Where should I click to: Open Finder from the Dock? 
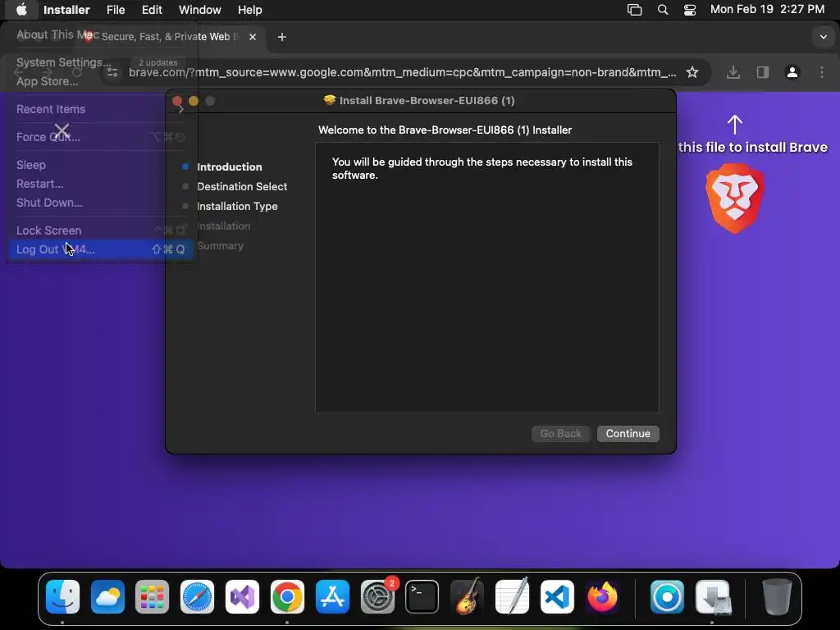[x=62, y=597]
